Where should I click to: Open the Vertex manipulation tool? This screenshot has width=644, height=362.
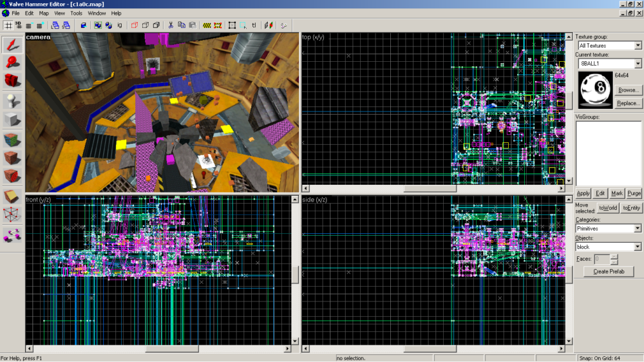pyautogui.click(x=12, y=214)
